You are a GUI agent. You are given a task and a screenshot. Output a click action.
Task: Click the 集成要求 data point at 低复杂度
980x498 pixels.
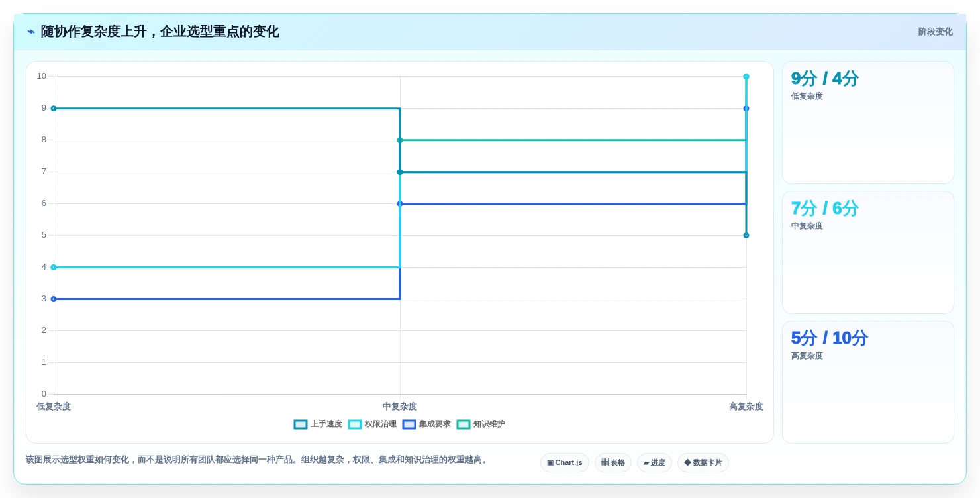click(x=54, y=299)
